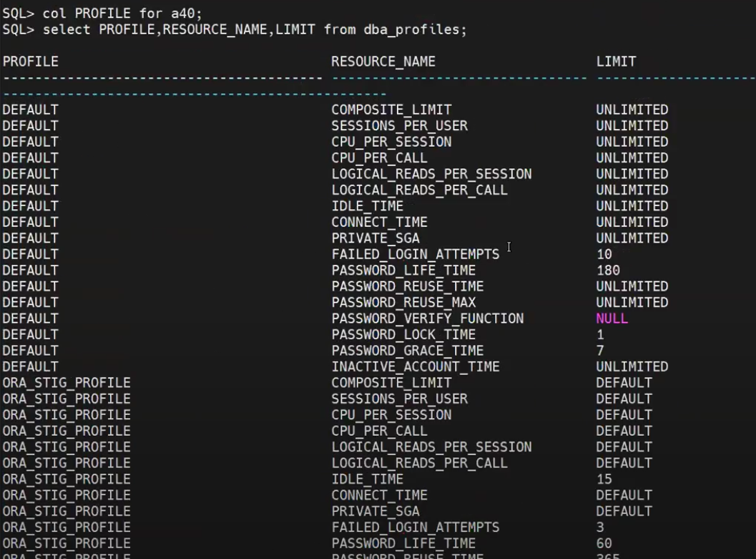Viewport: 756px width, 559px height.
Task: Click the PASSWORD_REUSE_MAX resource name
Action: click(403, 303)
